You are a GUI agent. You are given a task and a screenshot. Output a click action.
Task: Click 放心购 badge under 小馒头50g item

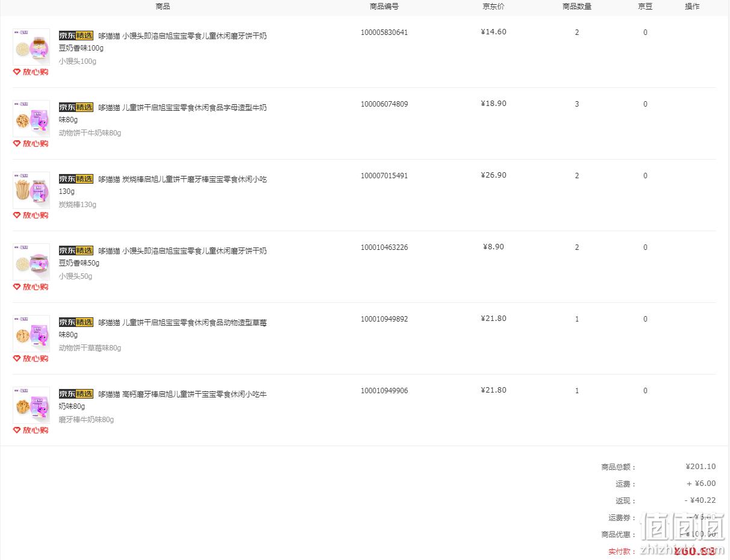tap(31, 287)
